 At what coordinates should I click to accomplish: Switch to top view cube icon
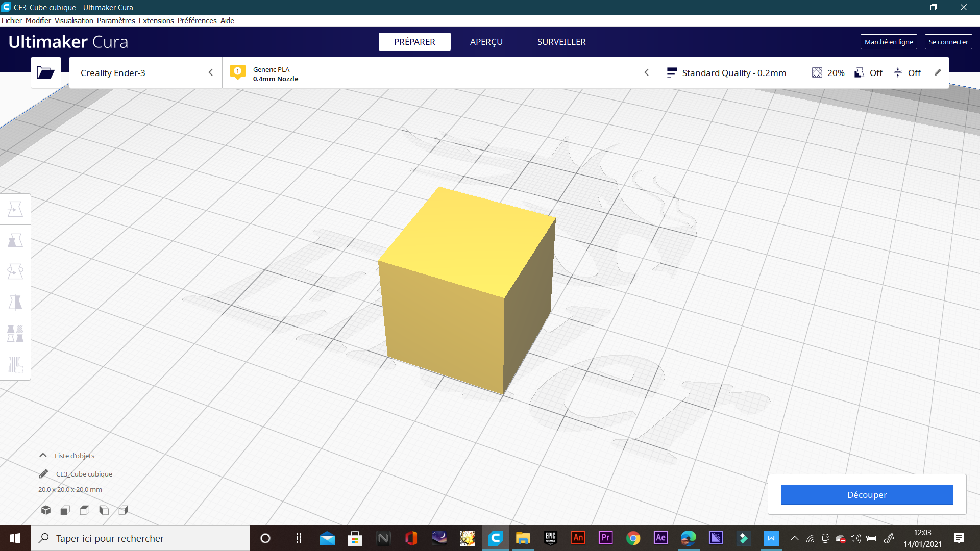tap(85, 510)
